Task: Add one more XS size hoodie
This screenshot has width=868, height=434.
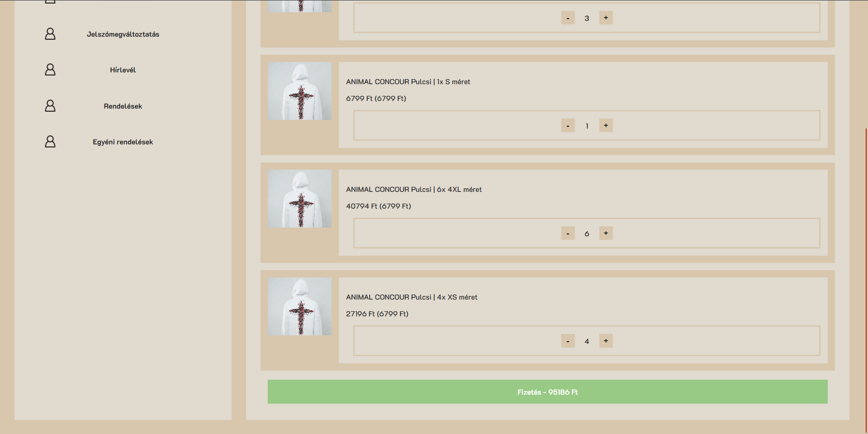Action: tap(606, 341)
